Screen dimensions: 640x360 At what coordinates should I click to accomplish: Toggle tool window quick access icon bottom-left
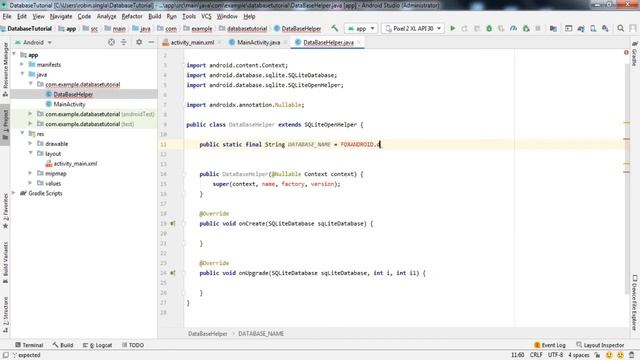click(5, 355)
